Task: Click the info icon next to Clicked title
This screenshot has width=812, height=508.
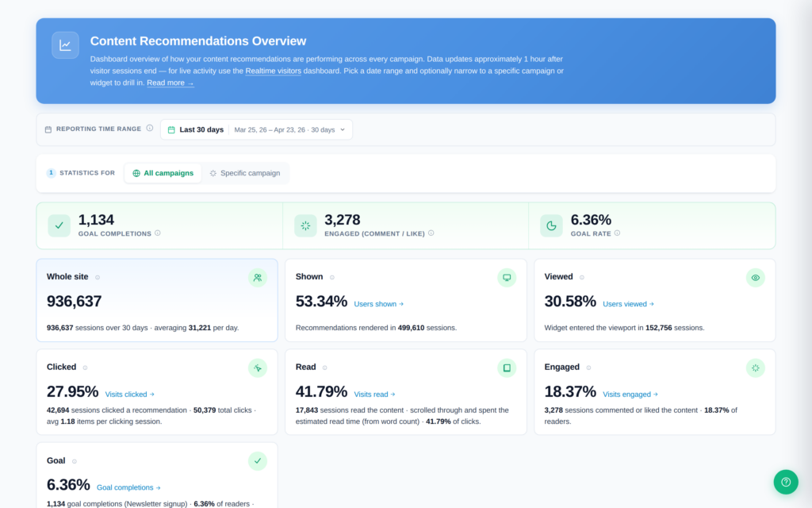Action: tap(85, 368)
